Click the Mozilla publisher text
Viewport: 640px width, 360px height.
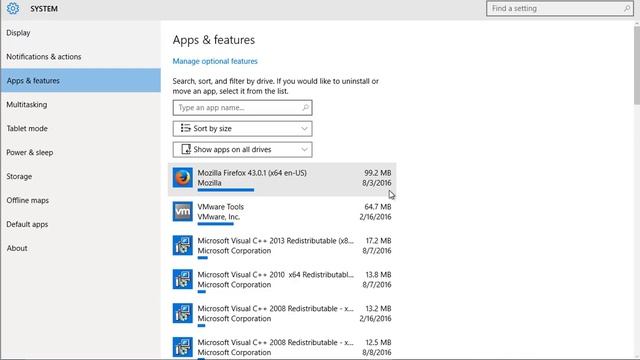point(209,183)
